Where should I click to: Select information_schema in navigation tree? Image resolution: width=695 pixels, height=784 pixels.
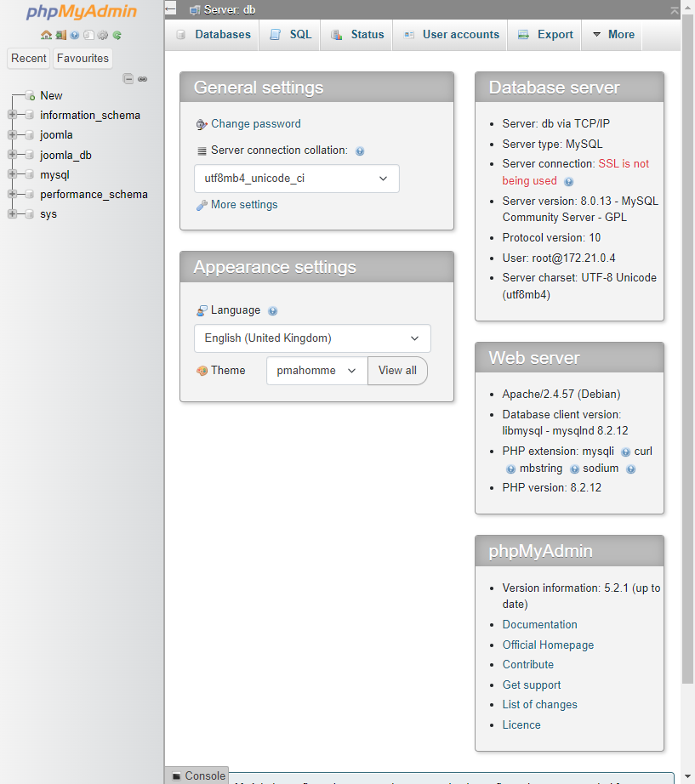point(90,115)
